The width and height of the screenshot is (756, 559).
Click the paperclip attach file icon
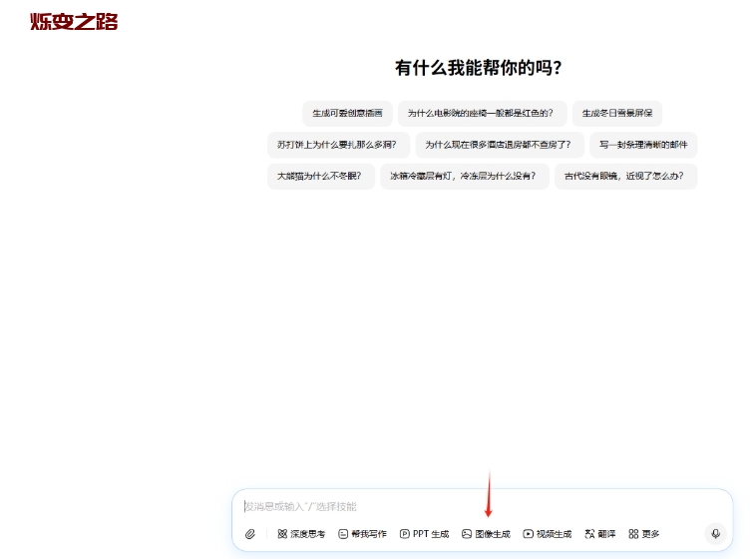pyautogui.click(x=249, y=534)
